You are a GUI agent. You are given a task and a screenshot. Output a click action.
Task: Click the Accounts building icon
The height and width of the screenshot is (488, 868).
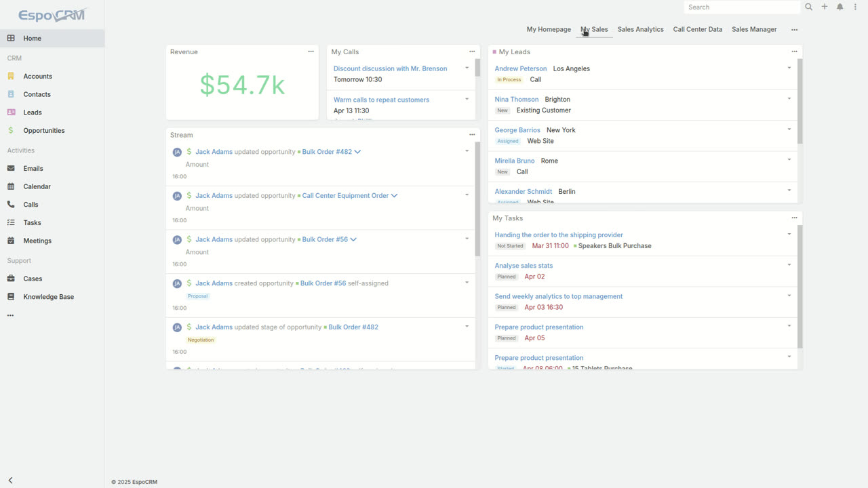click(11, 77)
